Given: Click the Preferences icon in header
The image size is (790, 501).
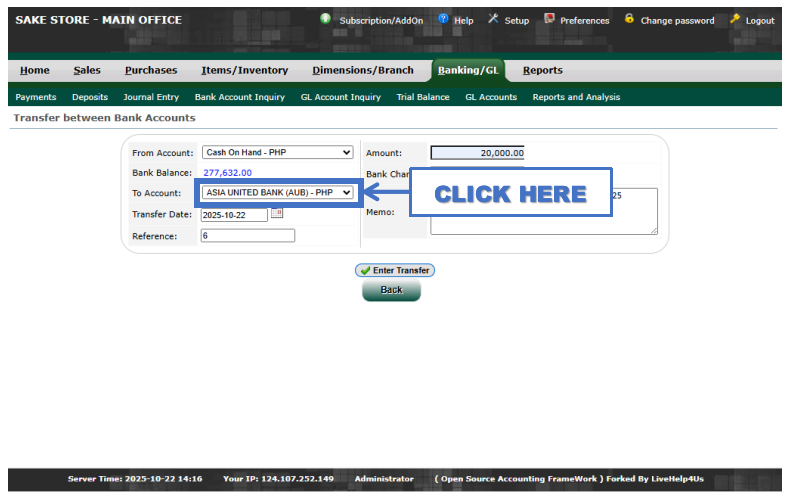Looking at the screenshot, I should [549, 19].
